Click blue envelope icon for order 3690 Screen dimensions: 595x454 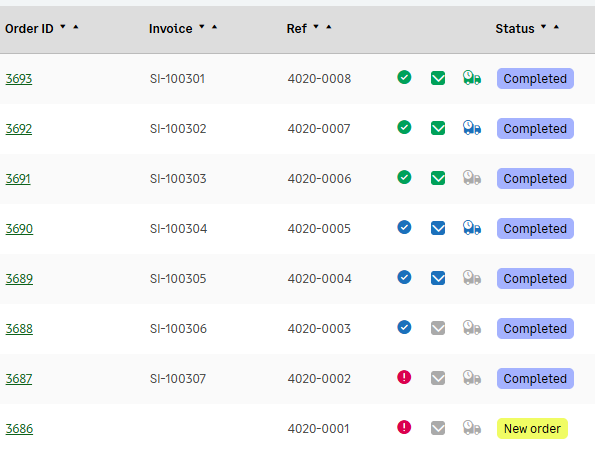[x=438, y=229]
